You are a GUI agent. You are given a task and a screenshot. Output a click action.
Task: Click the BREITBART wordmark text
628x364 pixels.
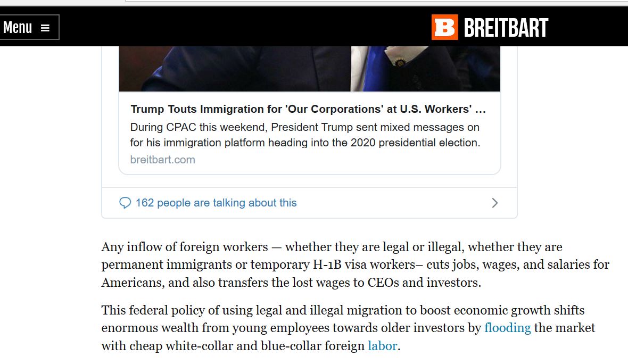tap(506, 28)
